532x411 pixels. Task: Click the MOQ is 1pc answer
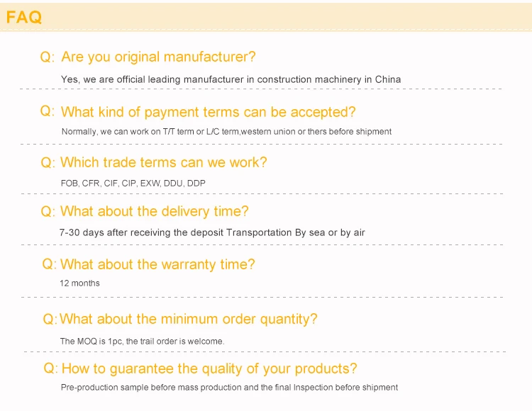pos(142,342)
